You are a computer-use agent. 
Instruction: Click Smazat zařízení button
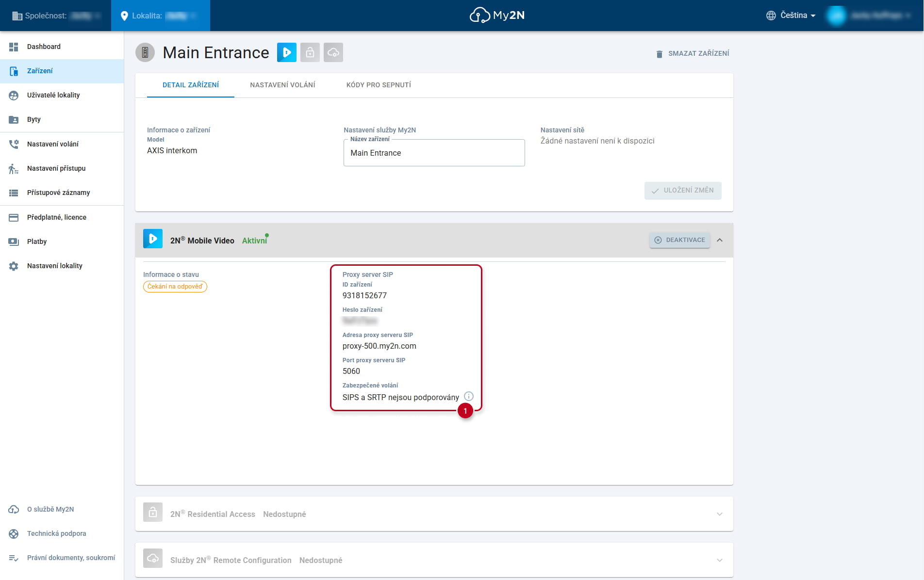(x=693, y=53)
